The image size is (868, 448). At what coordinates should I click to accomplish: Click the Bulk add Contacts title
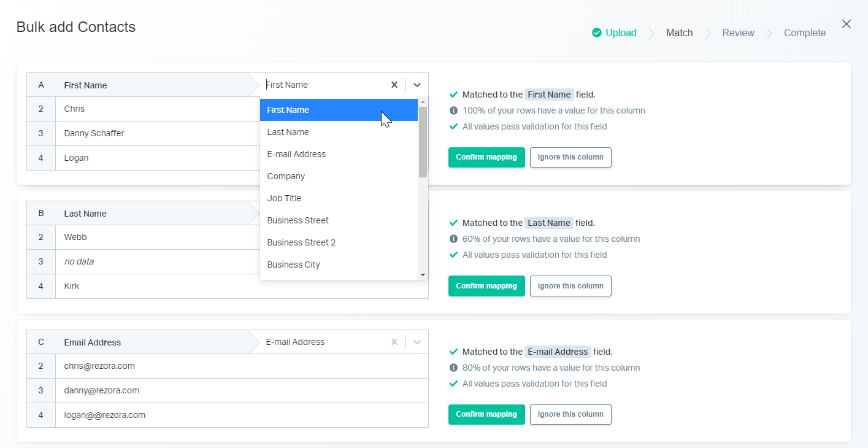[76, 27]
